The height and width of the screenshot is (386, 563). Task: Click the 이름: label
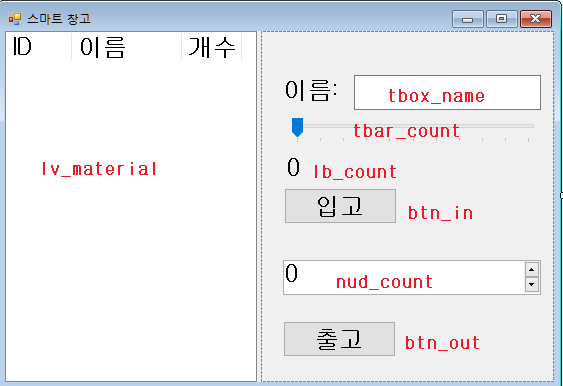(x=311, y=90)
